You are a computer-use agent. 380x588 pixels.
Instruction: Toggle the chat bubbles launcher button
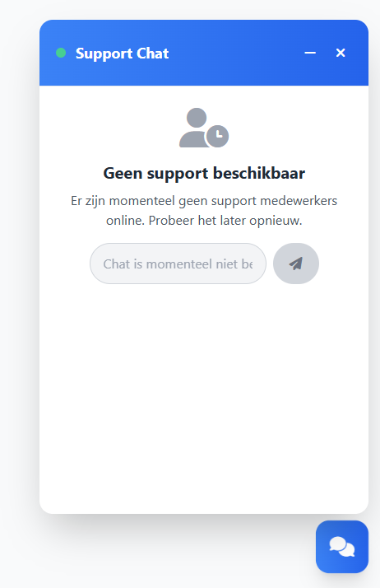coord(342,546)
